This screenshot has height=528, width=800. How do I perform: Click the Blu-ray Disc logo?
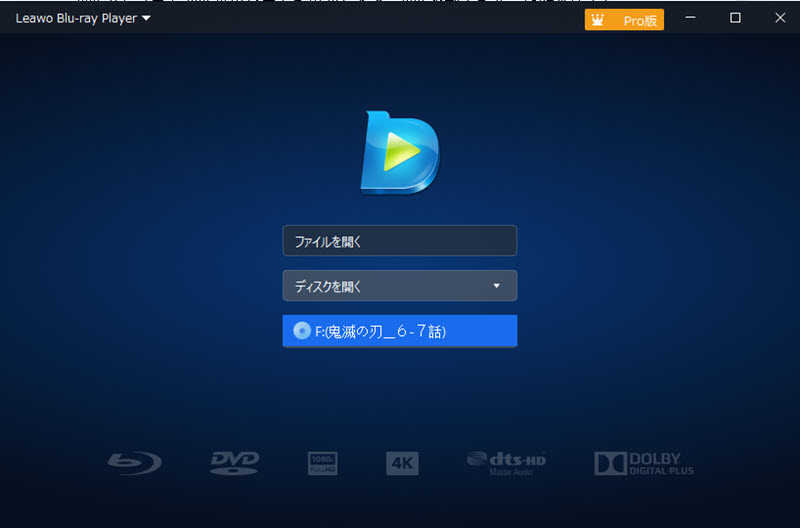click(133, 462)
